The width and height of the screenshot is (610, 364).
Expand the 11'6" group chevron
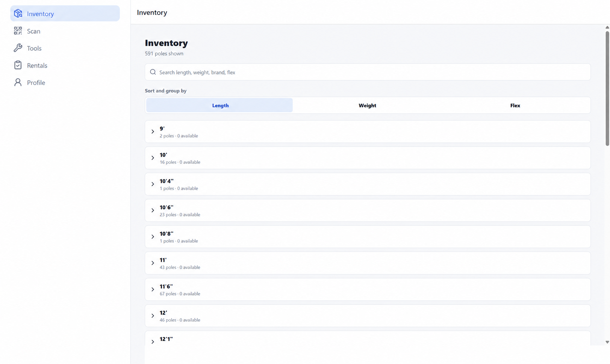click(x=153, y=289)
